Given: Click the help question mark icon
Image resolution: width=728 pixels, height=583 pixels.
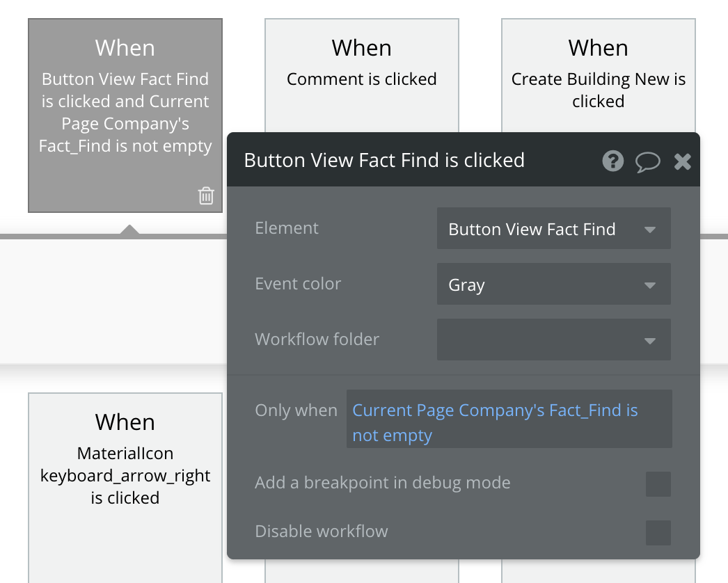Looking at the screenshot, I should point(612,161).
